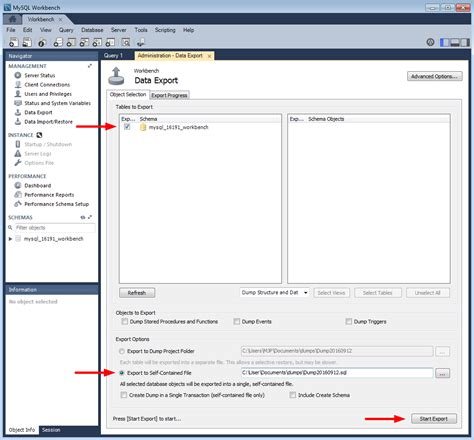Click the Select Tables button
The height and width of the screenshot is (440, 474).
(378, 293)
